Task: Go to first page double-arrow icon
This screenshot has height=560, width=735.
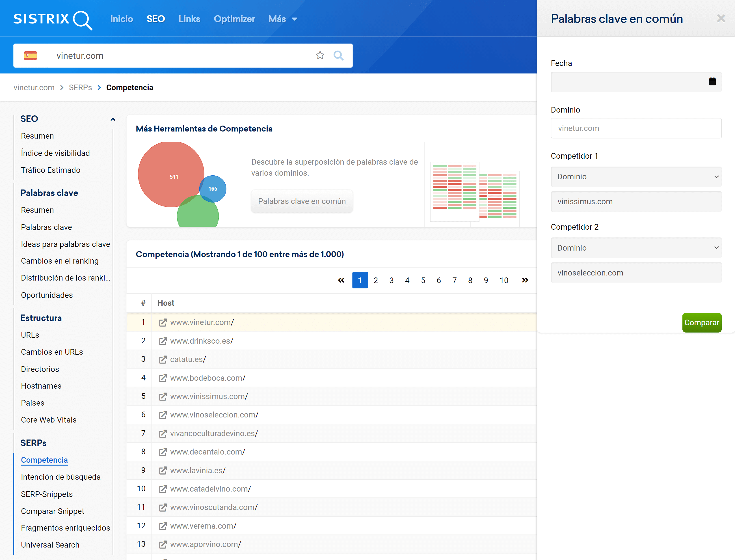Action: [341, 280]
